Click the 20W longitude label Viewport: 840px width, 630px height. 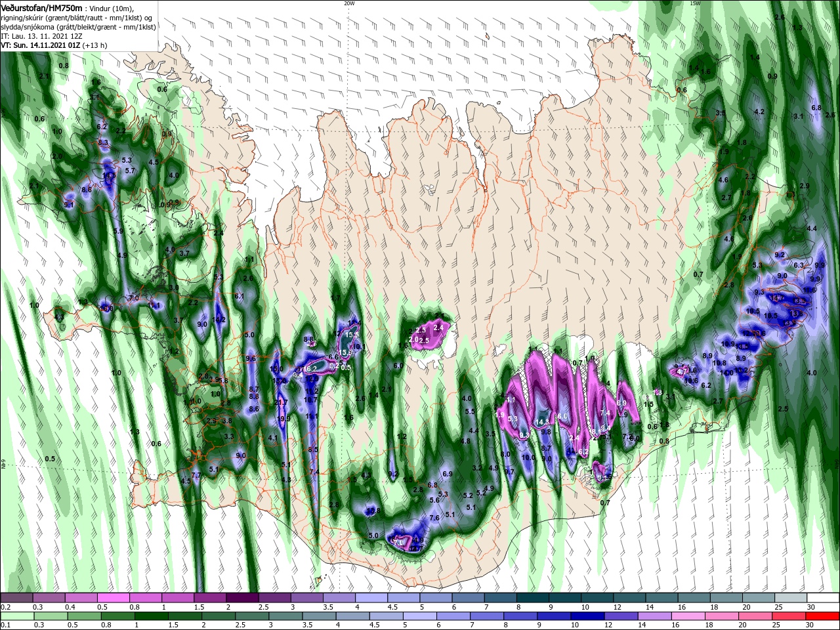point(349,3)
